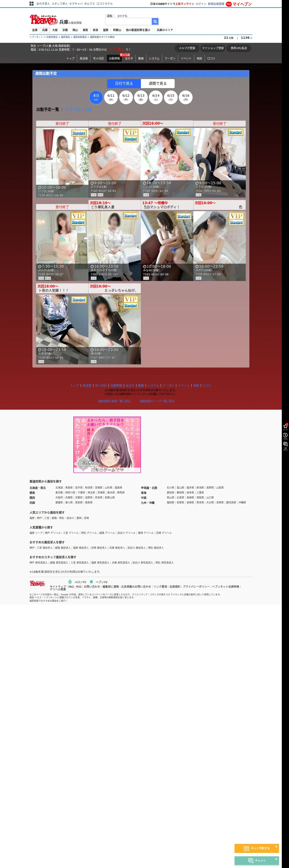Viewport: 289px width, 868px height.
Task: Open the プライバシーポリシー footer link
Action: tap(196, 587)
